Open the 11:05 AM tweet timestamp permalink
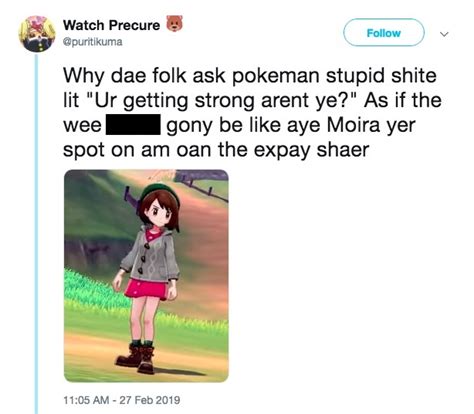 86,399
